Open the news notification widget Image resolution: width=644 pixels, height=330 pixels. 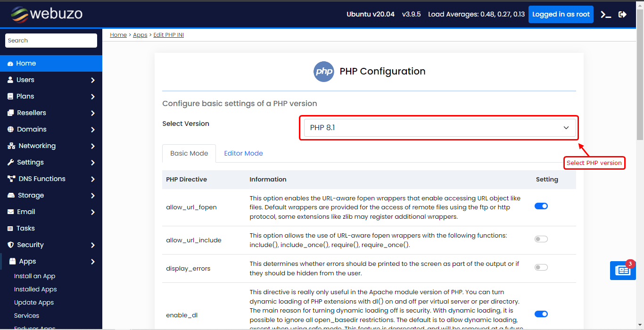tap(622, 271)
